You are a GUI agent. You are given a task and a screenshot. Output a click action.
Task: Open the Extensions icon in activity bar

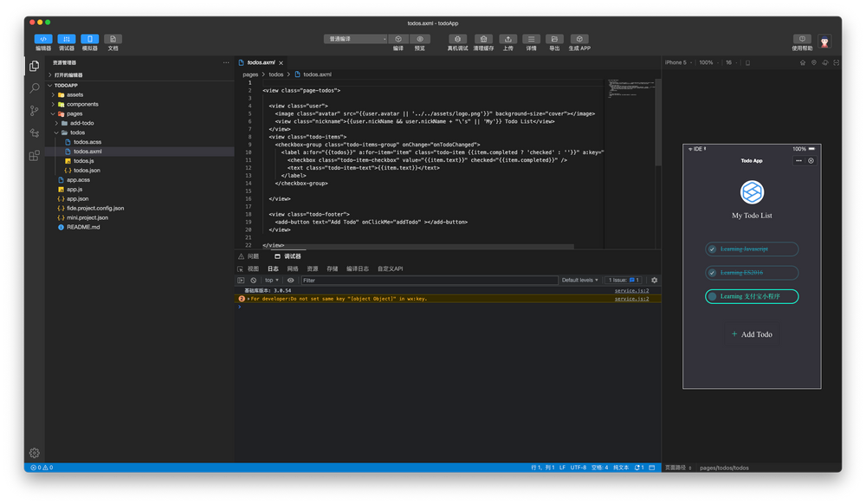coord(35,156)
